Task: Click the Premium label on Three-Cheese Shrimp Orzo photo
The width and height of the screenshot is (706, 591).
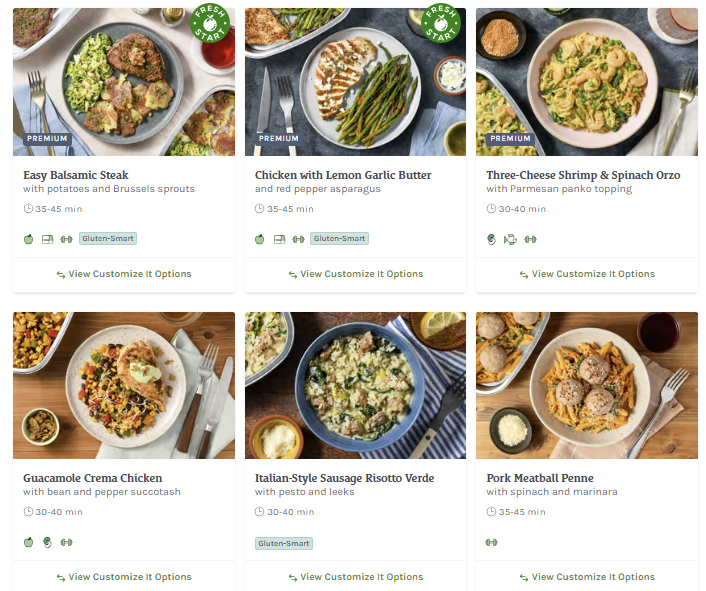Action: click(511, 139)
